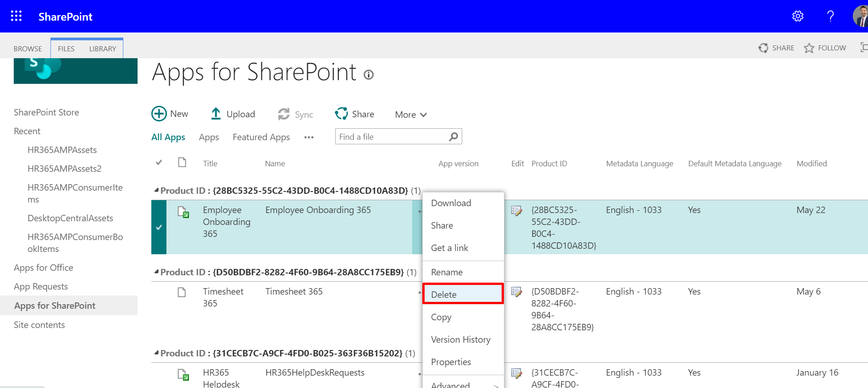Viewport: 868px width, 388px height.
Task: Open the More dropdown menu
Action: [411, 115]
